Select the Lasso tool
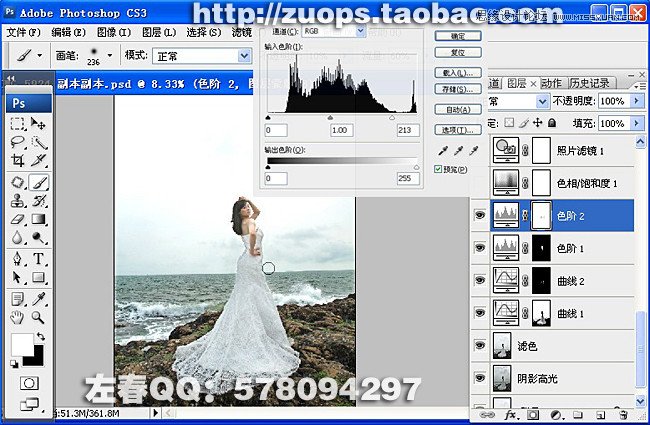This screenshot has height=425, width=650. 17,142
